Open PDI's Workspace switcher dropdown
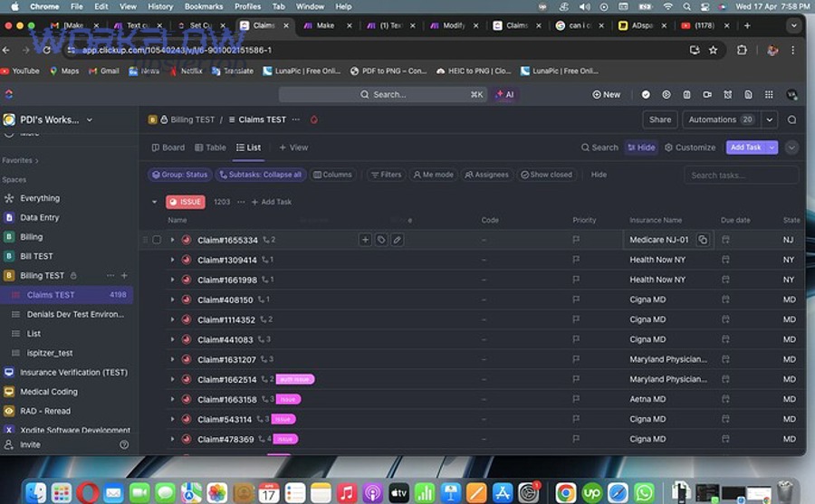This screenshot has height=504, width=815. pos(90,119)
